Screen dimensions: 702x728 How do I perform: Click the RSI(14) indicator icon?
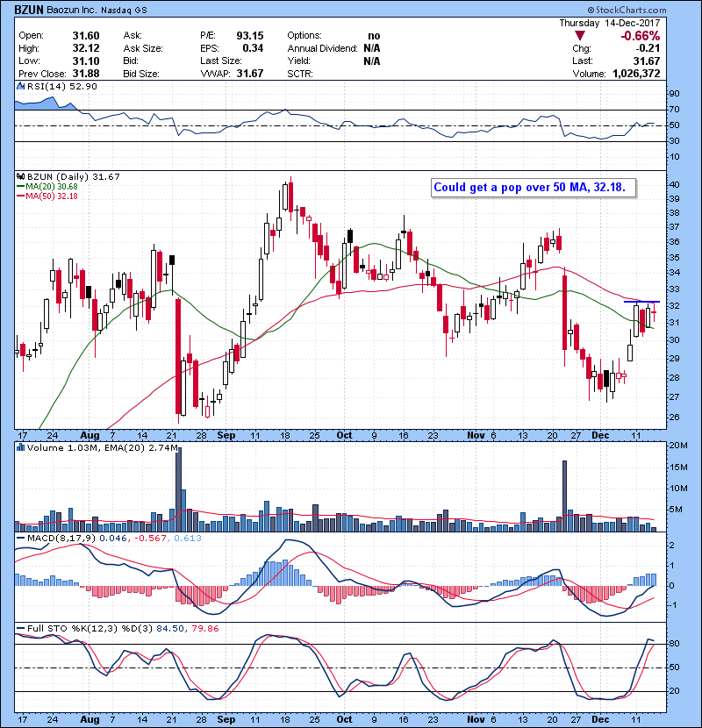20,86
